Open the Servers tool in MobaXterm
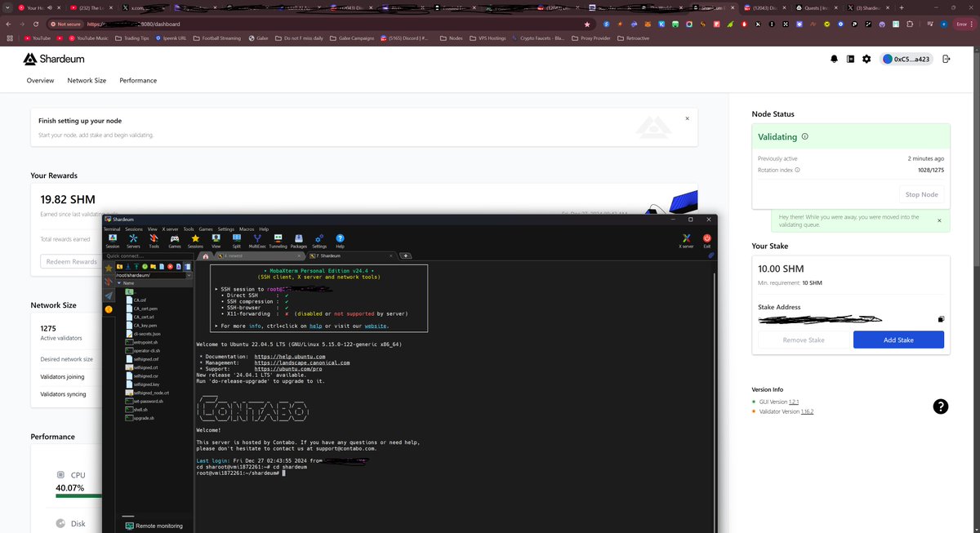 [x=133, y=240]
